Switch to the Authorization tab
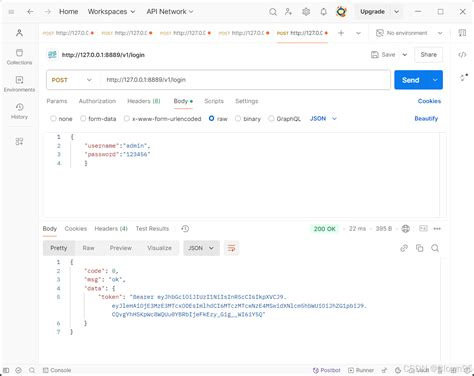 97,101
